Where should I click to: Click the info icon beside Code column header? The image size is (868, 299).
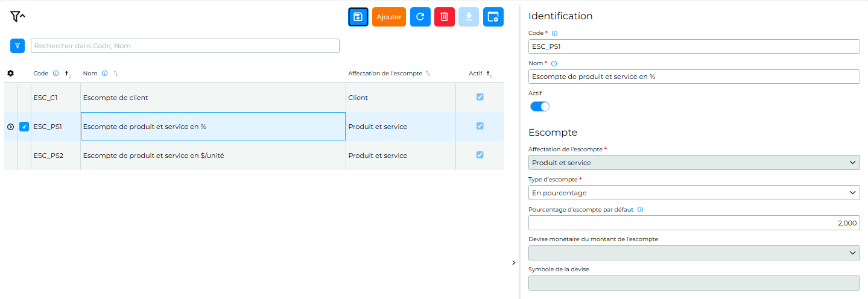coord(56,74)
